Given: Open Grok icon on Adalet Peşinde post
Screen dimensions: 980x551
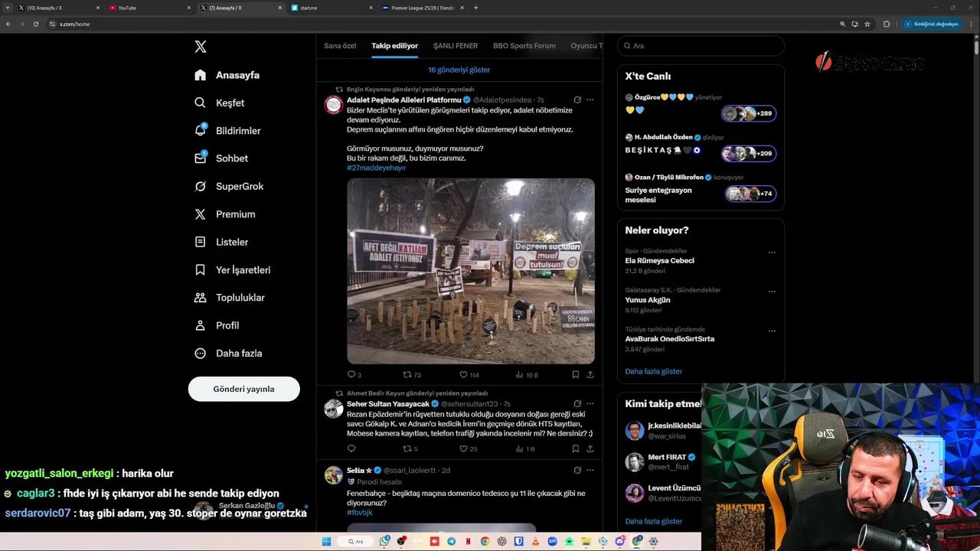Looking at the screenshot, I should (577, 99).
